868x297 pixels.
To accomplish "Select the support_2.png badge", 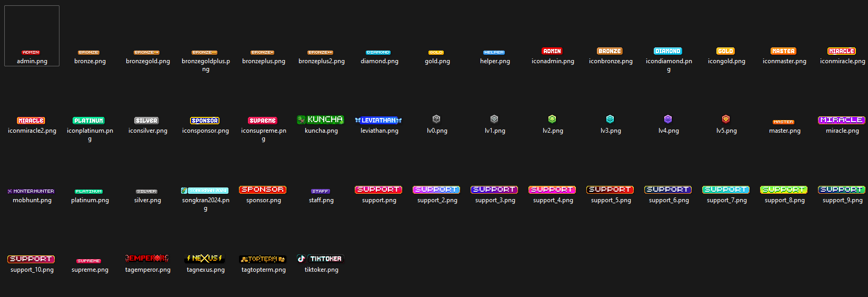I will click(436, 190).
